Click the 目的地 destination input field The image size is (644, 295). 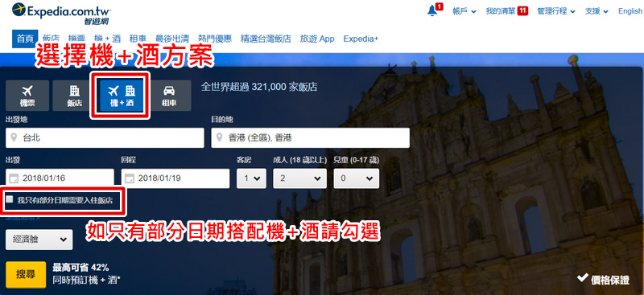click(310, 138)
